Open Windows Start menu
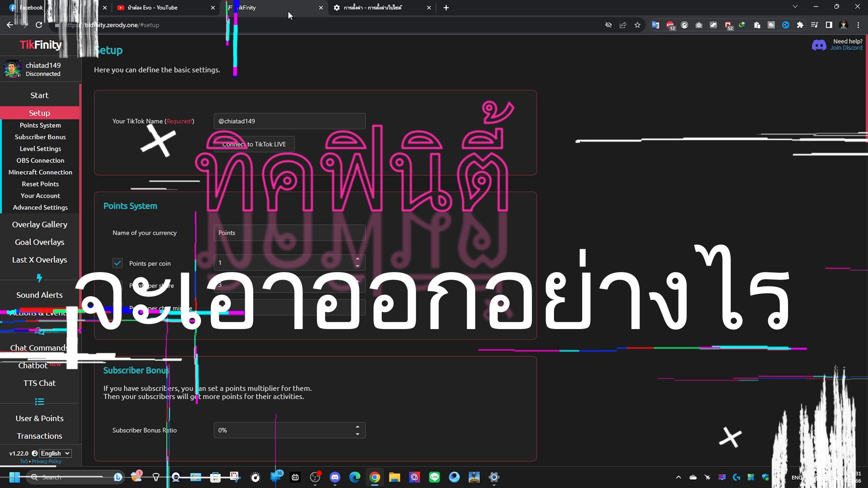The width and height of the screenshot is (868, 488). point(14,477)
